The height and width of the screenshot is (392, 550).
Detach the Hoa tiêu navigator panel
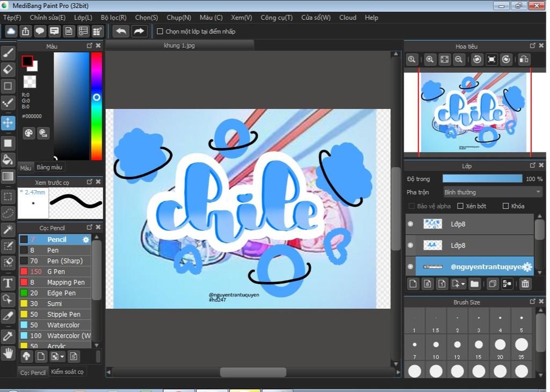pyautogui.click(x=532, y=46)
